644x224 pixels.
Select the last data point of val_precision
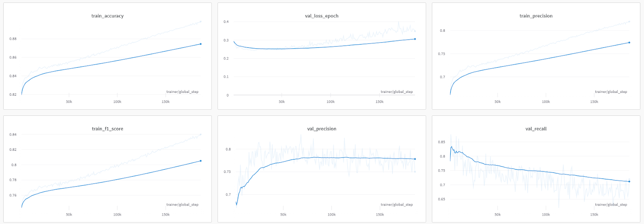(415, 159)
